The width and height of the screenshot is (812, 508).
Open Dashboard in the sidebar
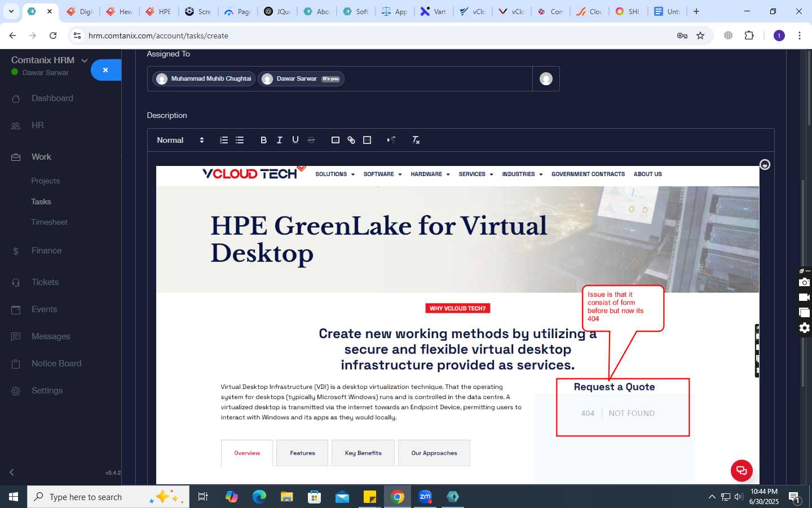tap(52, 98)
